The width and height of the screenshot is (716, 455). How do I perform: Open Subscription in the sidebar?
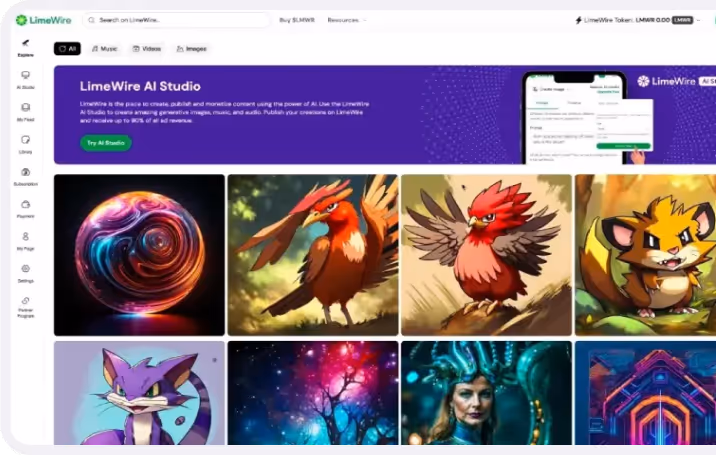point(26,177)
